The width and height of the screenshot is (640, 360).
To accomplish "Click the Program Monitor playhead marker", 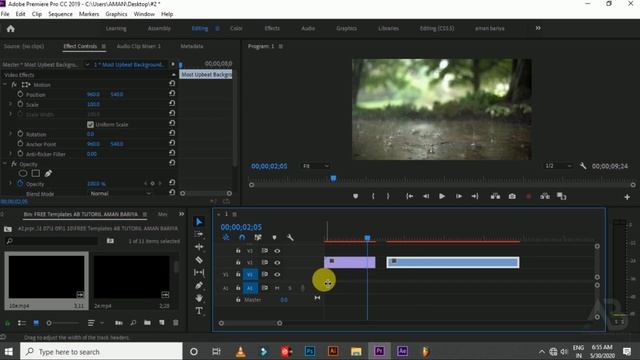I will (x=333, y=178).
